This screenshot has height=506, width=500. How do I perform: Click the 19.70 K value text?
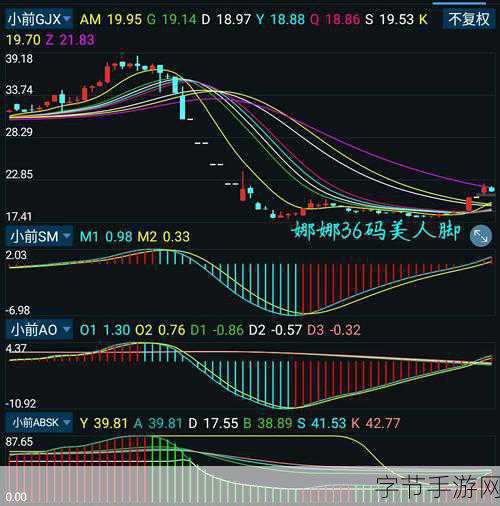[23, 40]
